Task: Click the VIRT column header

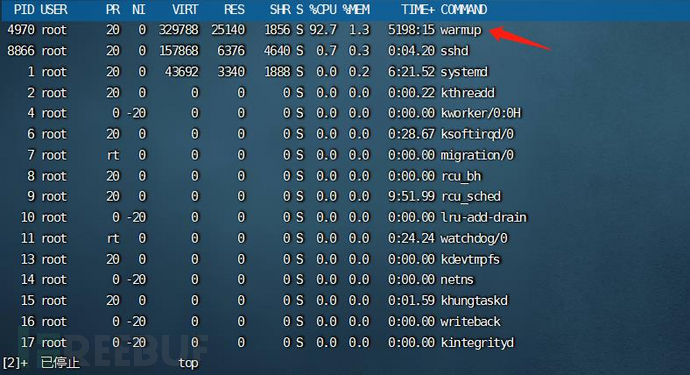Action: point(185,10)
